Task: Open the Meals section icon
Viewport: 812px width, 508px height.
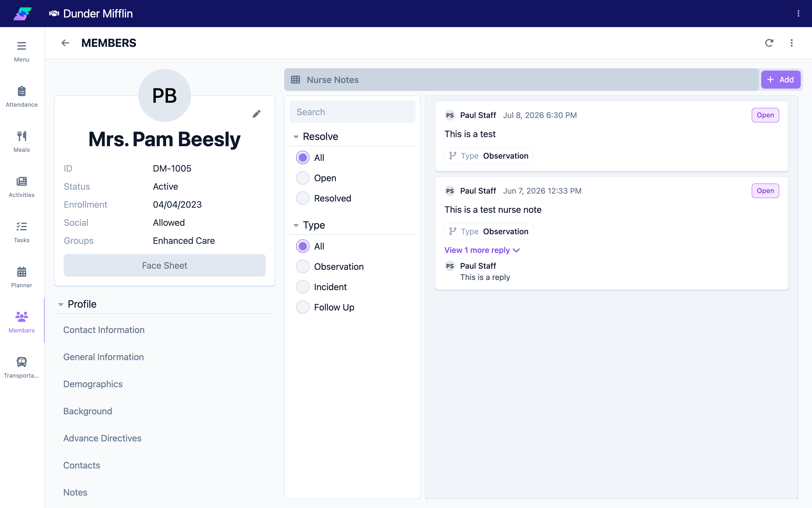Action: pyautogui.click(x=21, y=136)
